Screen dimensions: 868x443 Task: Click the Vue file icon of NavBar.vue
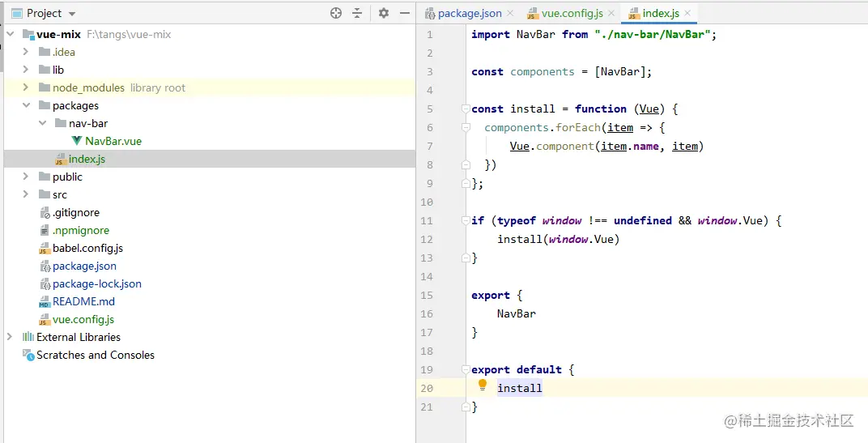pyautogui.click(x=77, y=141)
